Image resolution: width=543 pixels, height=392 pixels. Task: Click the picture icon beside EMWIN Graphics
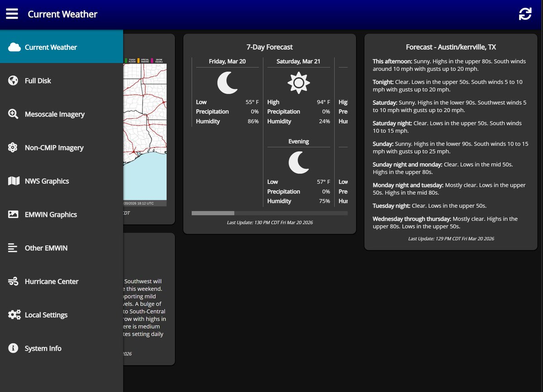click(x=13, y=215)
